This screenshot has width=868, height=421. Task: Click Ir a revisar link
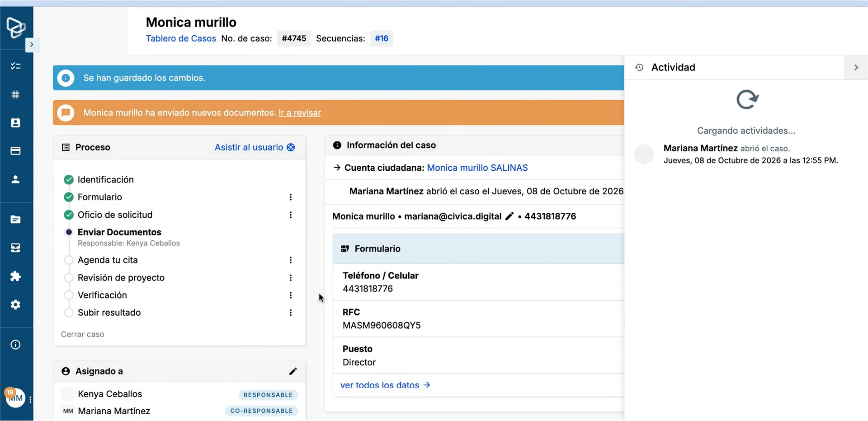(x=300, y=112)
